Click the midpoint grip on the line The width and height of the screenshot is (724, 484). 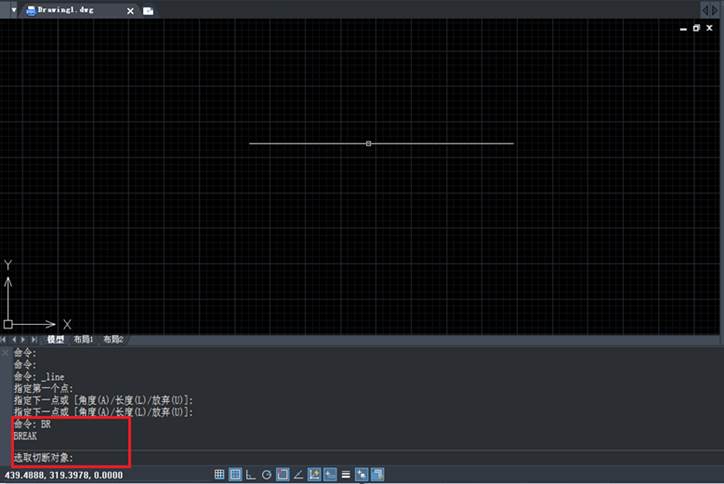tap(369, 144)
